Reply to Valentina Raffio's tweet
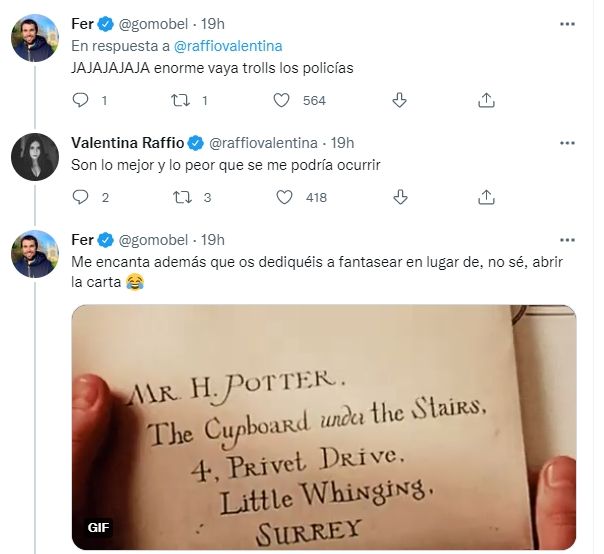 (x=82, y=197)
